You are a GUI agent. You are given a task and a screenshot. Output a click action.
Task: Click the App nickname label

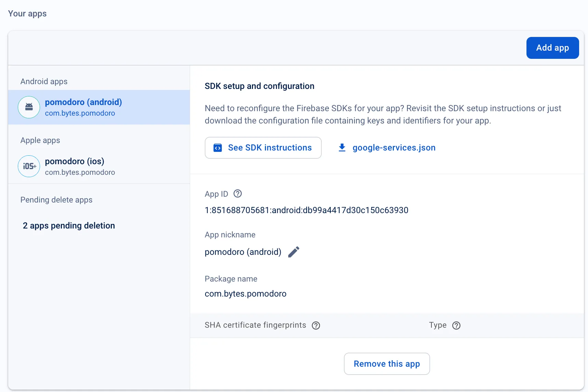click(x=230, y=235)
